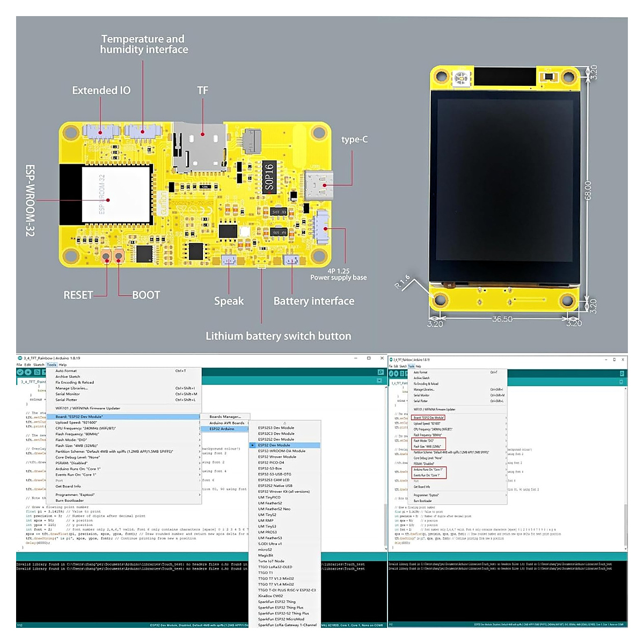The height and width of the screenshot is (644, 644).
Task: Open Boards Manager... in the board submenu
Action: (225, 416)
